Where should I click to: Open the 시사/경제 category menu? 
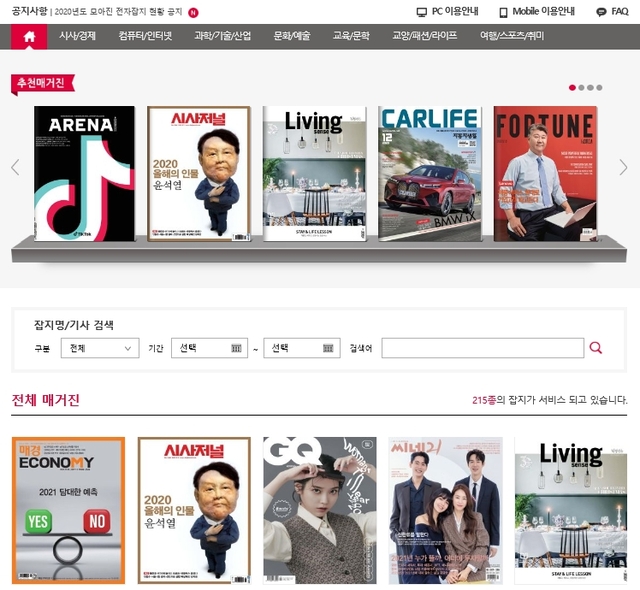[x=77, y=36]
